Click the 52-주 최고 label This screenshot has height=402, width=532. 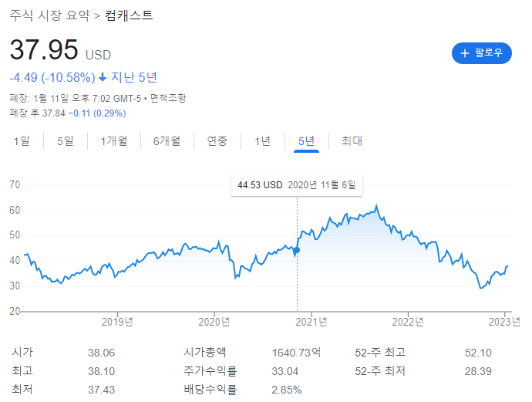point(380,353)
